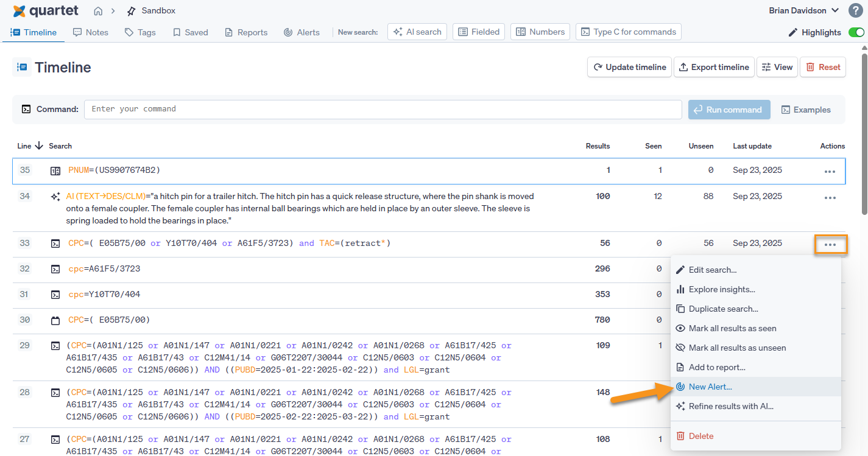Click the home icon in breadcrumb
This screenshot has height=456, width=868.
coord(98,11)
